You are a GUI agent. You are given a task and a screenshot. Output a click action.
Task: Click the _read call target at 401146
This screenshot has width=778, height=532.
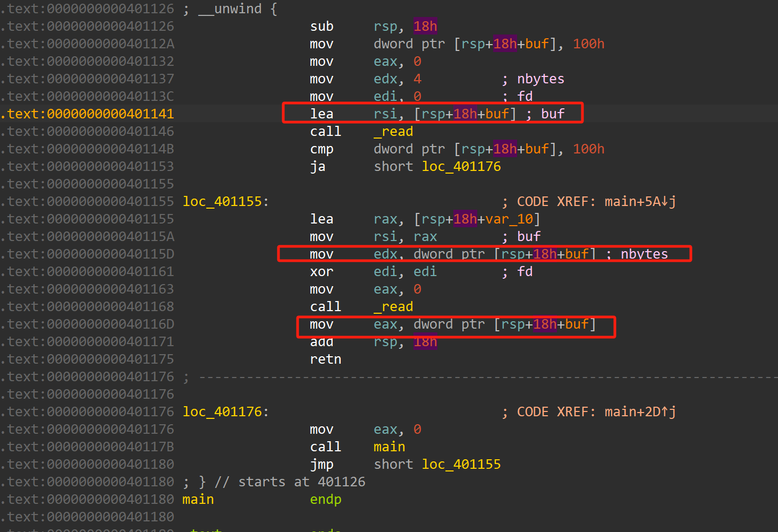pyautogui.click(x=393, y=131)
